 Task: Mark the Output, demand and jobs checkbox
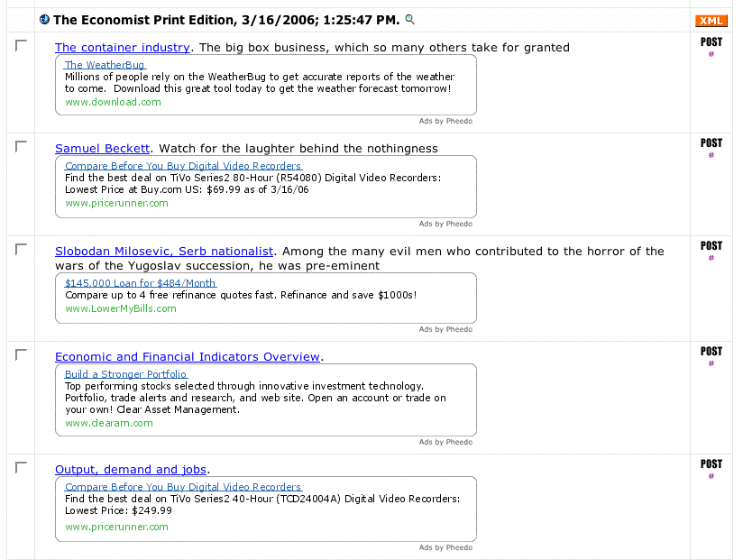coord(22,467)
